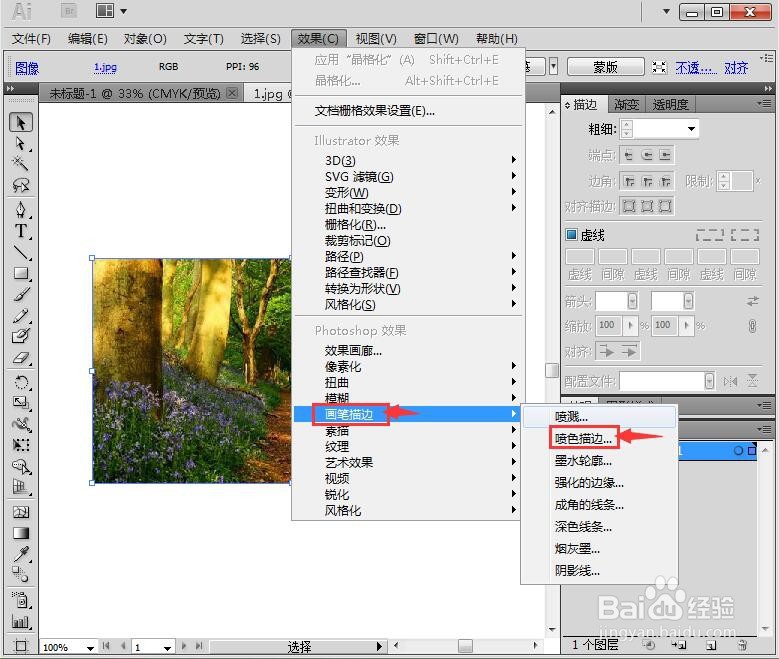Click the vertical canvas scrollbar thumb
The width and height of the screenshot is (779, 659).
click(x=552, y=370)
